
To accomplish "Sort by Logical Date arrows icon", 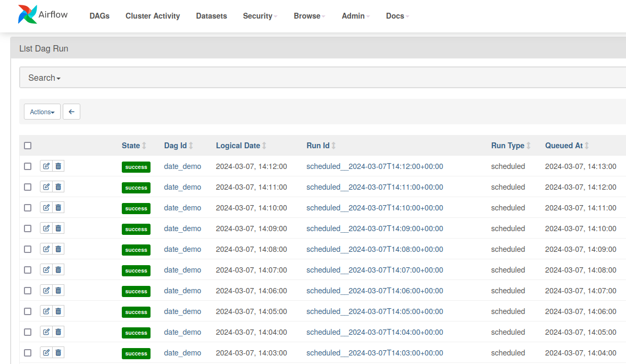I will [264, 146].
